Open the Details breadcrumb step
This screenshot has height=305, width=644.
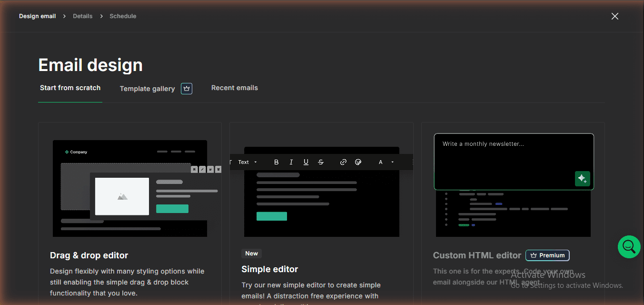83,16
